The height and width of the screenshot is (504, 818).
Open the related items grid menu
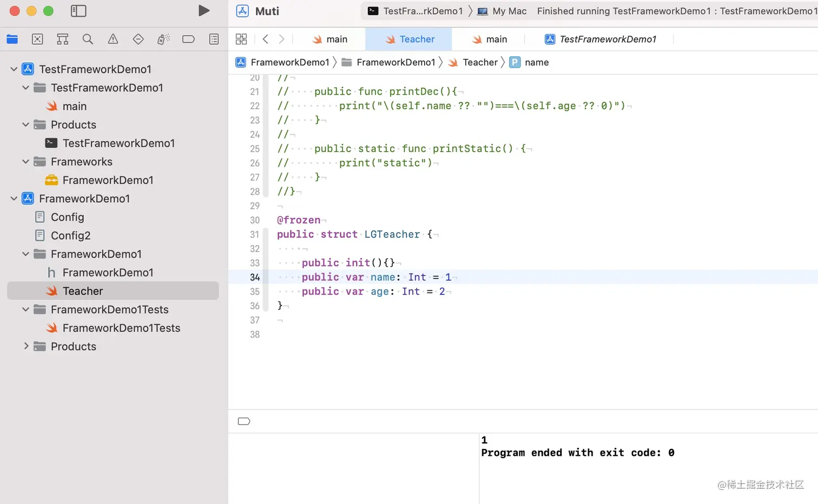pyautogui.click(x=241, y=39)
